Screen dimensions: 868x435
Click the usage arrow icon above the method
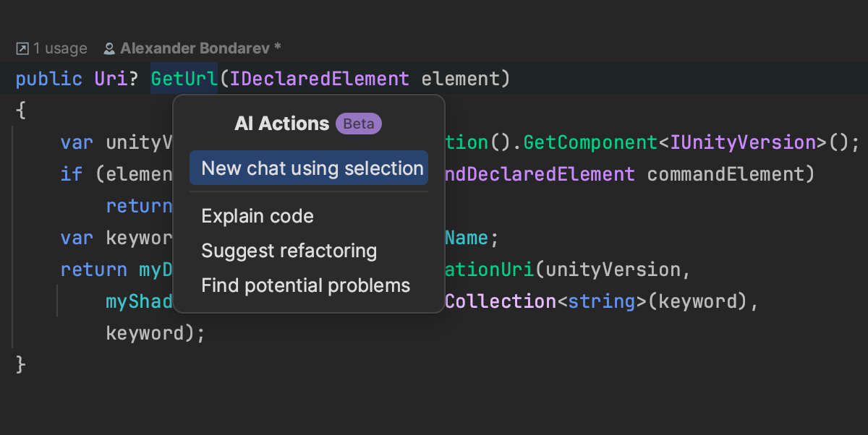point(22,48)
